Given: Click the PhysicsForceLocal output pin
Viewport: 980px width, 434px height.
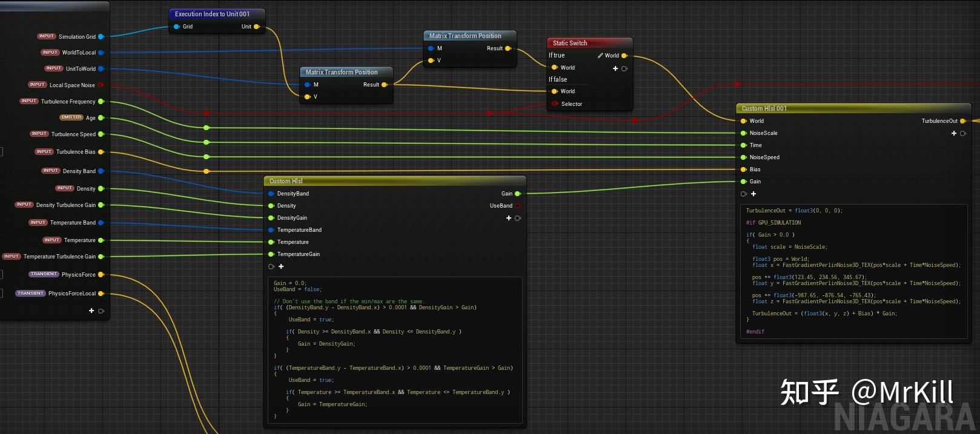Looking at the screenshot, I should point(101,294).
